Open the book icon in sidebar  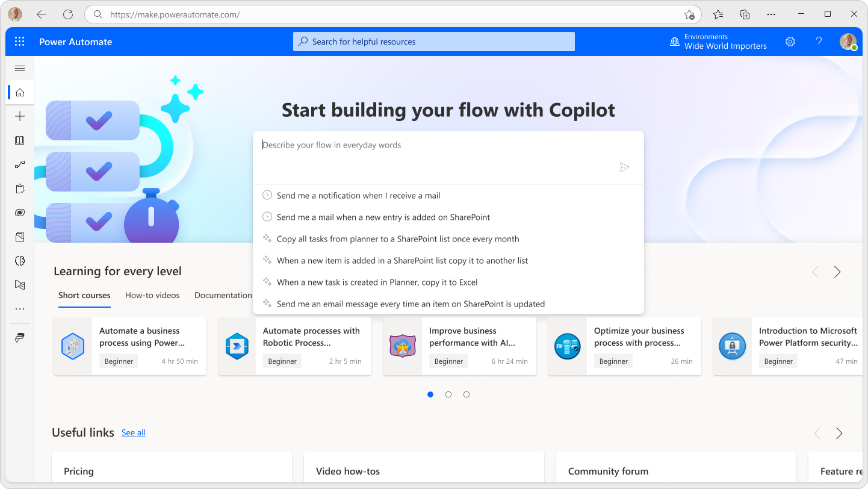tap(20, 140)
